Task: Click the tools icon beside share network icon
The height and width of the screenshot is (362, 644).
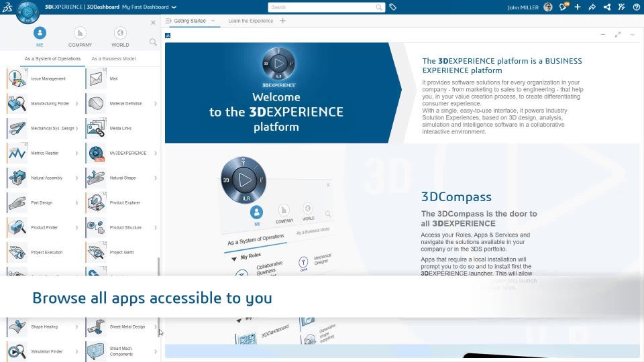Action: pos(621,7)
